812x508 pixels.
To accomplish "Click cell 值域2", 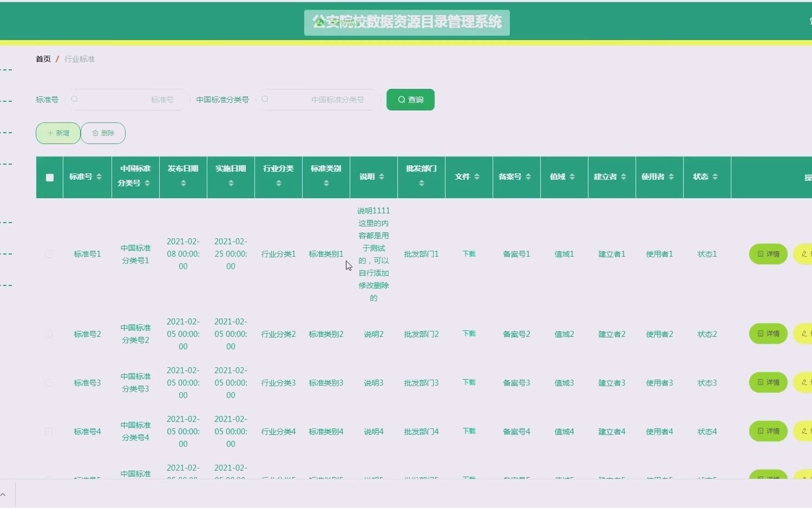I will tap(564, 334).
